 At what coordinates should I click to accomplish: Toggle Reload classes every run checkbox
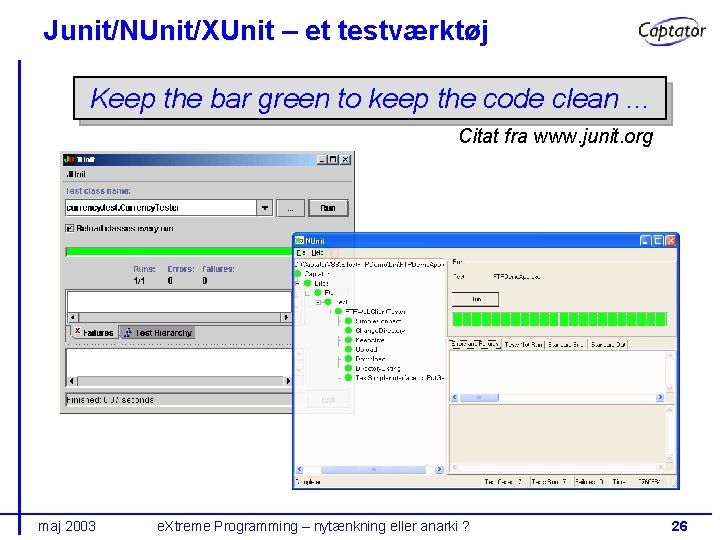pyautogui.click(x=70, y=228)
